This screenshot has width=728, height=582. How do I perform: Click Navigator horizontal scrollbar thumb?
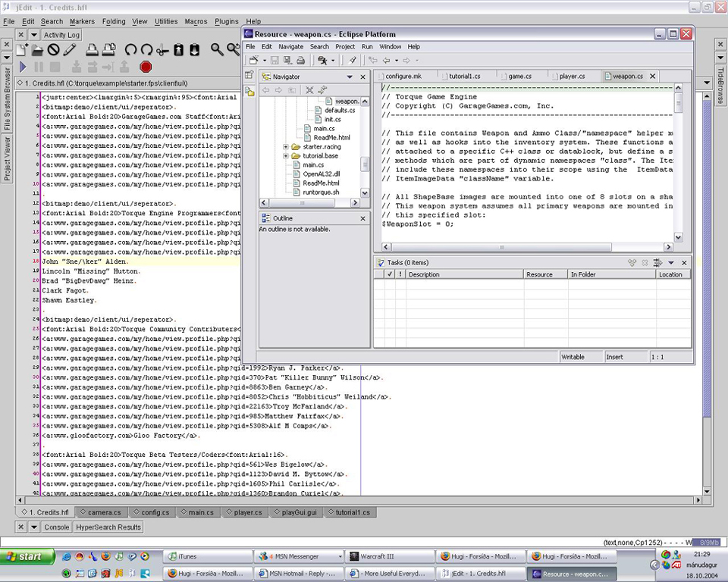(x=302, y=203)
